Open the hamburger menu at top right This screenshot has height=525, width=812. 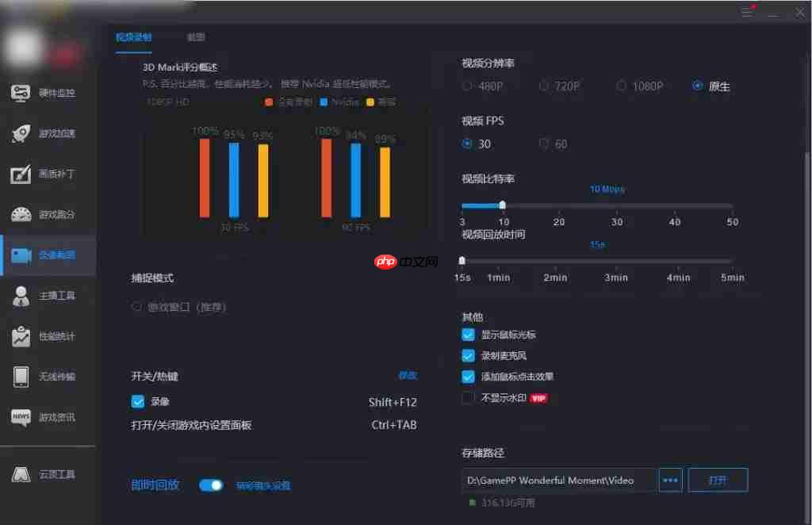[746, 12]
